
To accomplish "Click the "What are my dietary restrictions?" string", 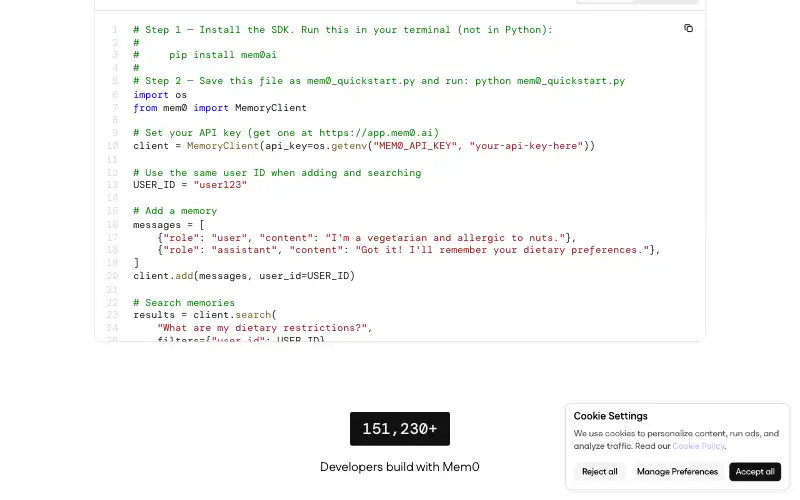I will pyautogui.click(x=262, y=328).
